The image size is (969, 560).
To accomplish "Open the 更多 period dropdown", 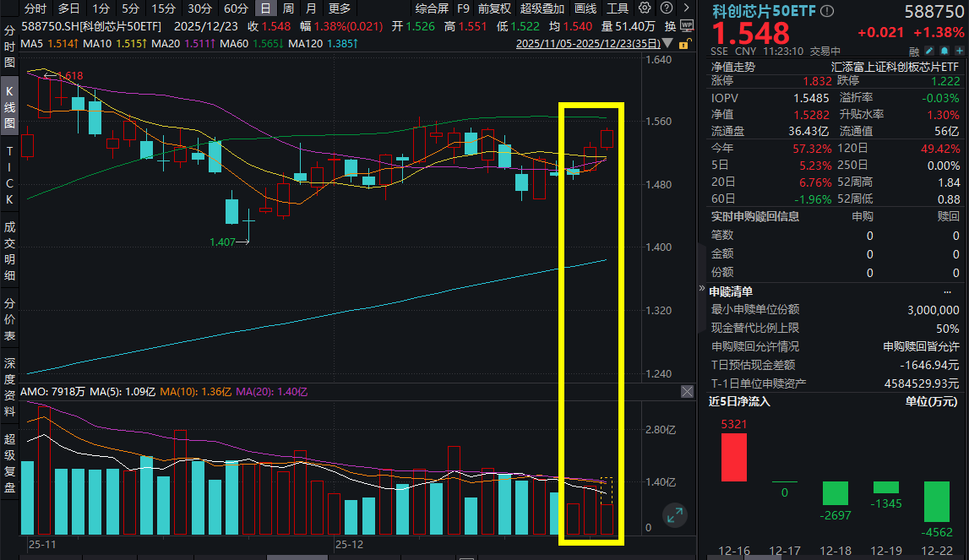I will click(339, 9).
